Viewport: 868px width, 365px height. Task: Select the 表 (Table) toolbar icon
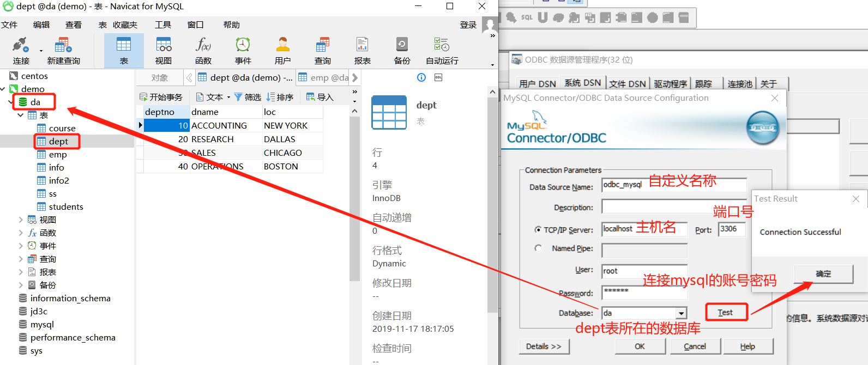click(124, 51)
